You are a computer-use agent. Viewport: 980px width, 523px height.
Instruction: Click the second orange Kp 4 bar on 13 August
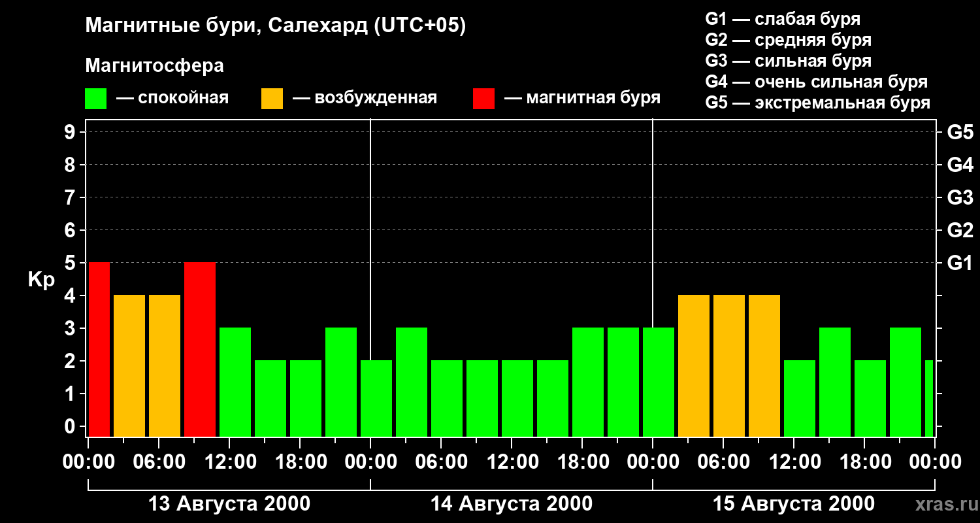pos(165,365)
